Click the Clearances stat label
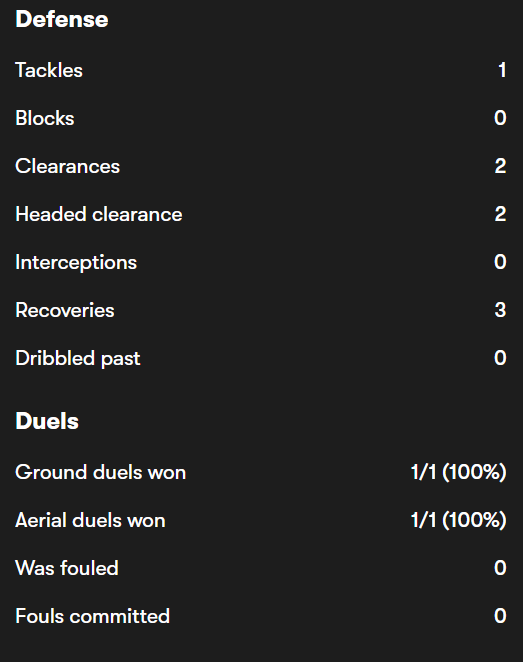 [68, 166]
